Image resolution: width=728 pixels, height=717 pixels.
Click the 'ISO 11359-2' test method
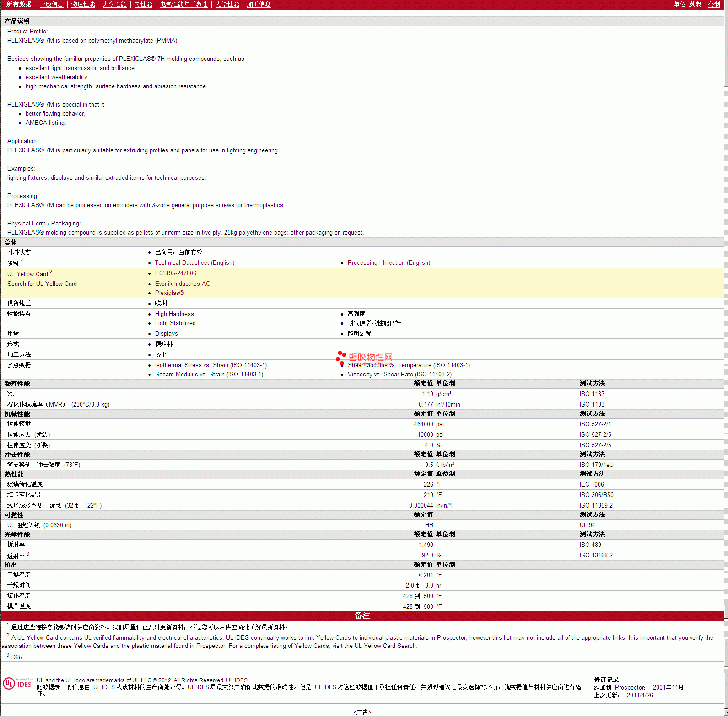click(x=596, y=506)
